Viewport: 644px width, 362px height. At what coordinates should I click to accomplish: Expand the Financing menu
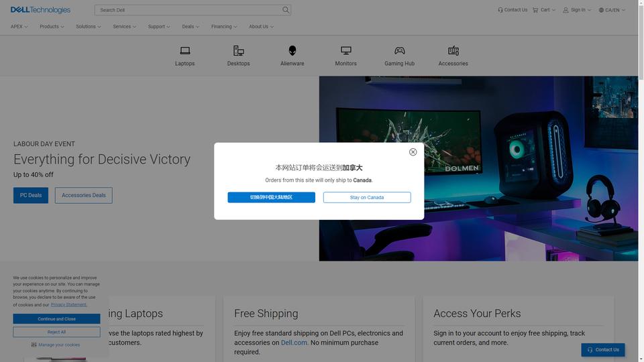224,26
